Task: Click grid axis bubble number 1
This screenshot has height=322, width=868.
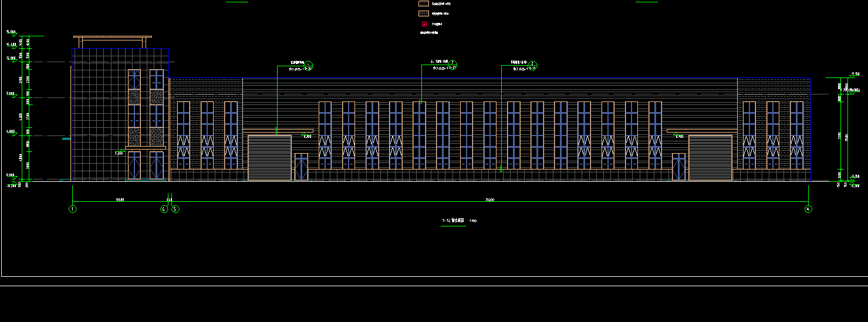Action: click(x=72, y=209)
